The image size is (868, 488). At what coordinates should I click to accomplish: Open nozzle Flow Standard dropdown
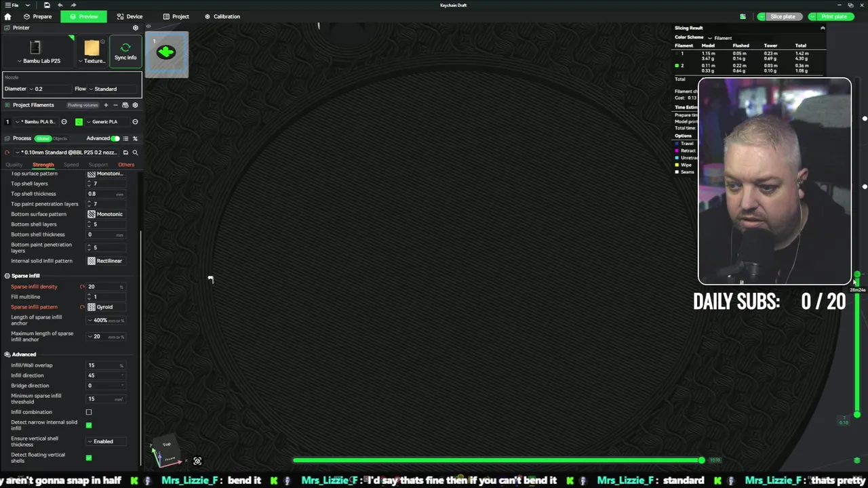pos(113,89)
